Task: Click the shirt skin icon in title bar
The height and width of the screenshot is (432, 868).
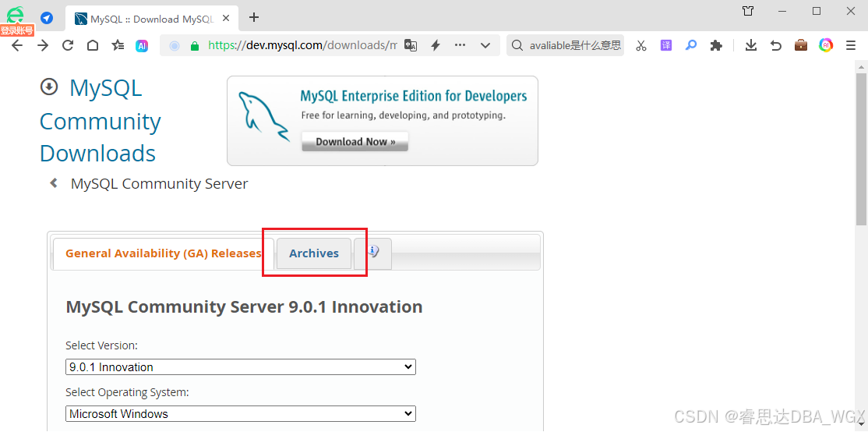Action: 748,11
